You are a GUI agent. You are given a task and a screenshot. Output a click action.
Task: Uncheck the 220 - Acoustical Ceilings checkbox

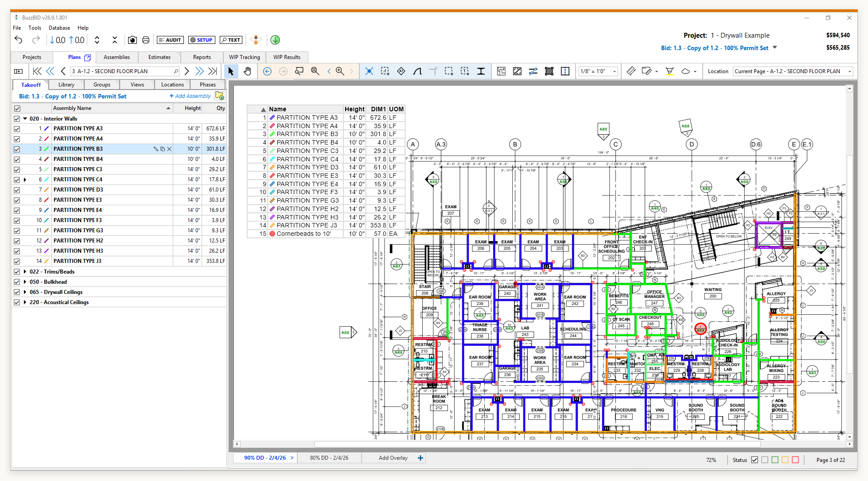click(17, 302)
